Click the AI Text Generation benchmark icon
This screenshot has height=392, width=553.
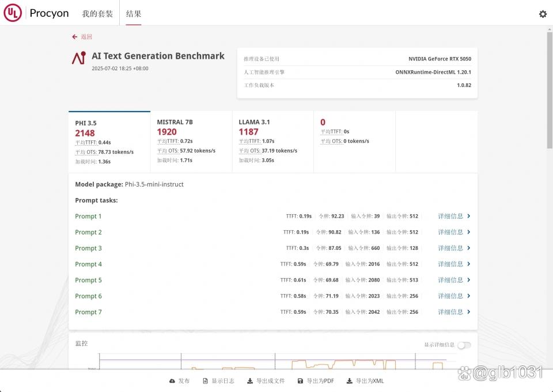pyautogui.click(x=79, y=58)
